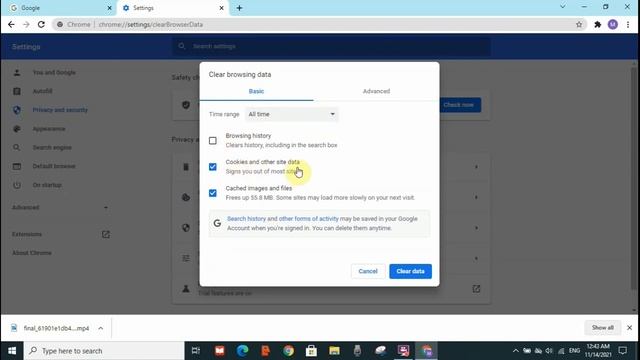The width and height of the screenshot is (640, 360).
Task: Click the address bar URL
Action: click(x=151, y=24)
